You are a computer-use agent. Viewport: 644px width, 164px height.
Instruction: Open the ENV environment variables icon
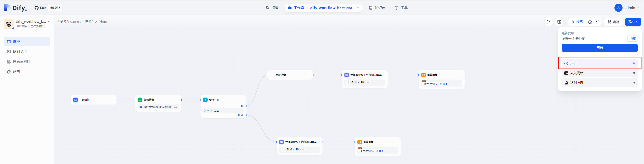(x=559, y=22)
